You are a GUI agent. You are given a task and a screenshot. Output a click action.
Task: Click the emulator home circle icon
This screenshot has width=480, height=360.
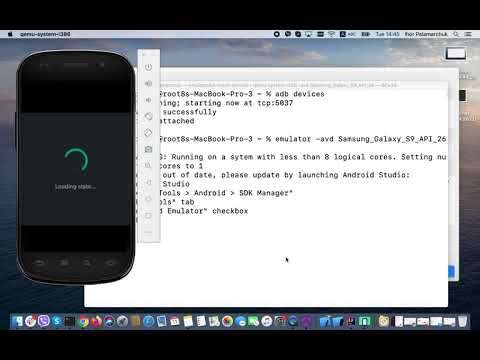(x=148, y=199)
